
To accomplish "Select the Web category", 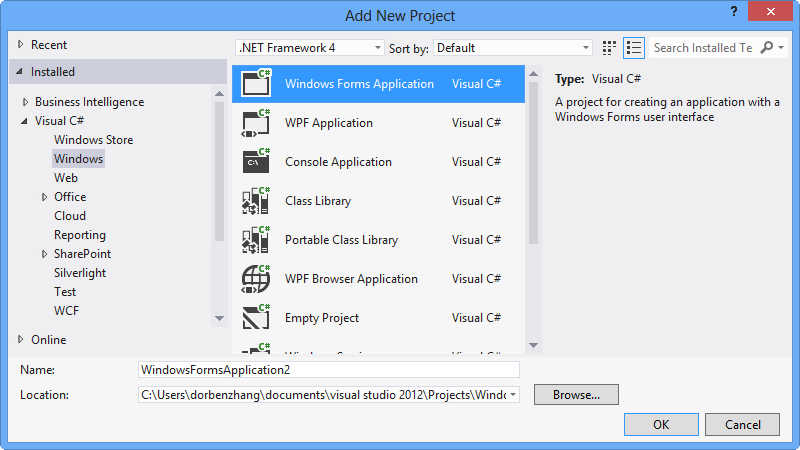I will (66, 178).
